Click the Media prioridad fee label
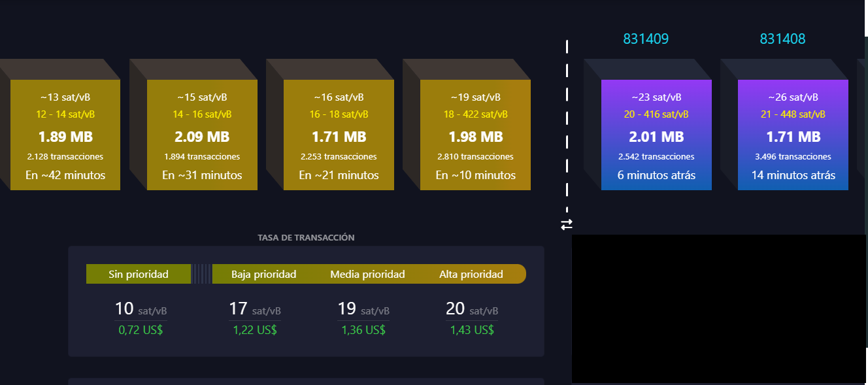868x385 pixels. 367,274
